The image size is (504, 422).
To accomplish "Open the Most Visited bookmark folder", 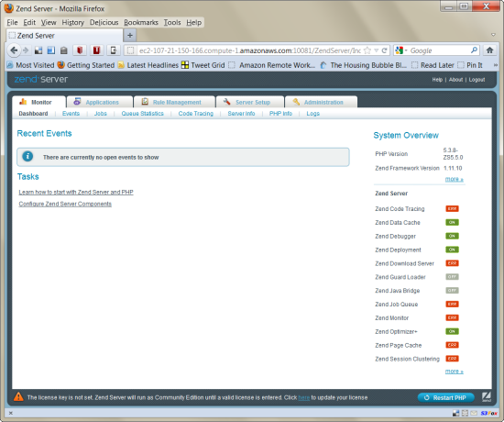I will [x=31, y=65].
